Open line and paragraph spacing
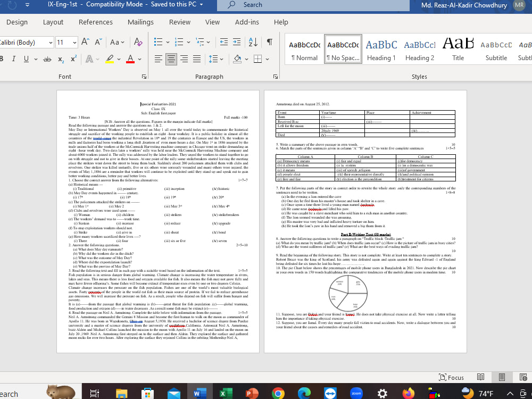532x399 pixels. pos(213,59)
